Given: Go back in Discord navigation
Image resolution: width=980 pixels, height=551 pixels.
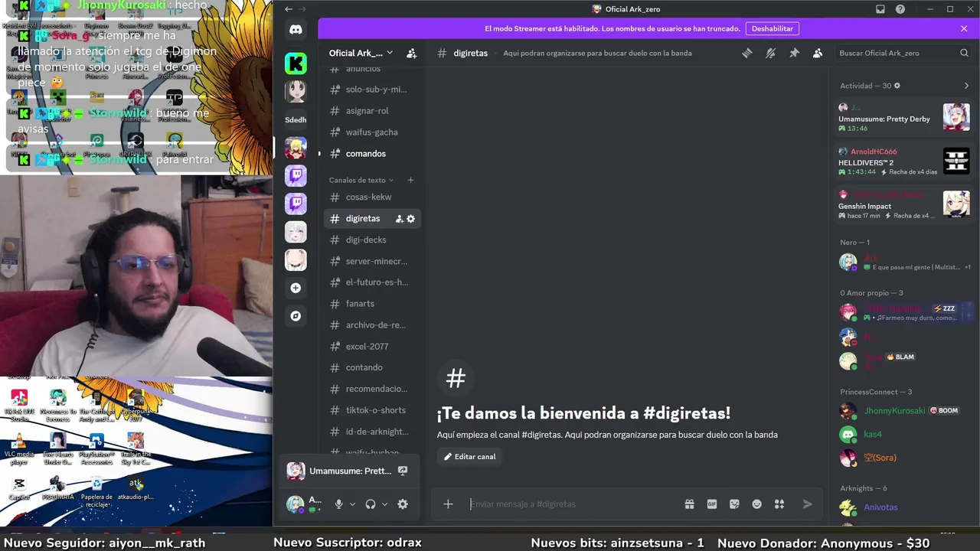Looking at the screenshot, I should (289, 9).
